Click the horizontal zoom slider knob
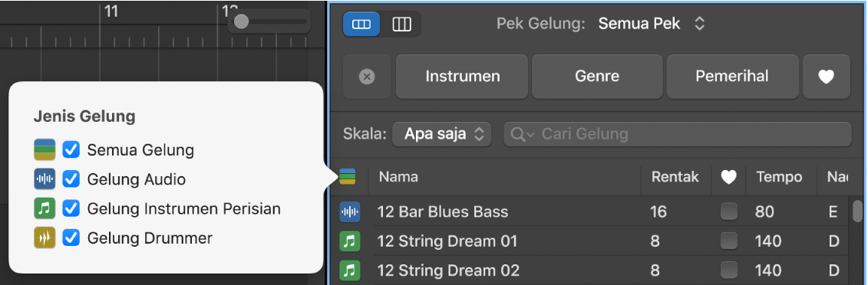 click(241, 21)
